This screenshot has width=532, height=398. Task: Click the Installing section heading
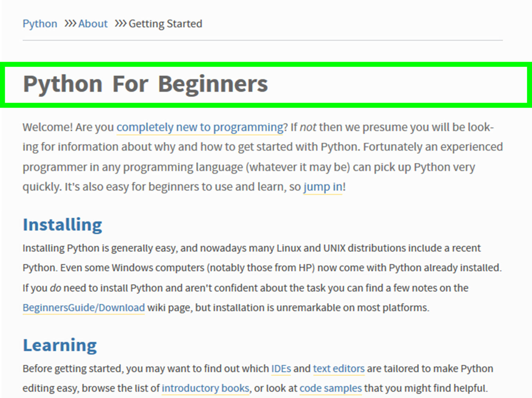(62, 225)
